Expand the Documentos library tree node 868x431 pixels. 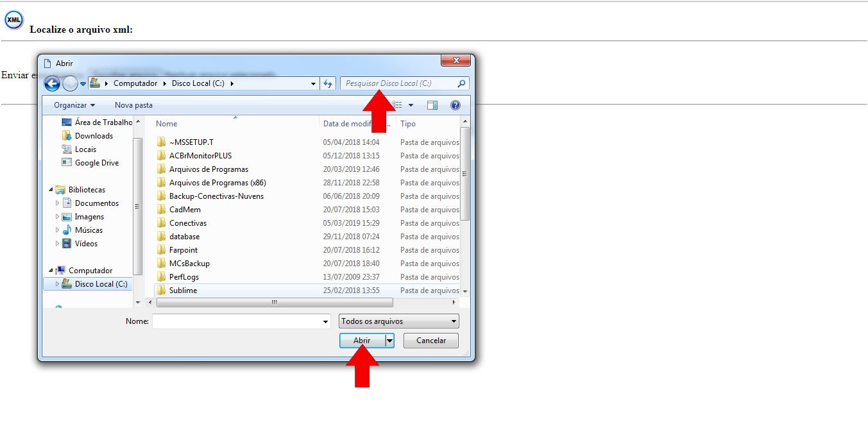pos(58,203)
